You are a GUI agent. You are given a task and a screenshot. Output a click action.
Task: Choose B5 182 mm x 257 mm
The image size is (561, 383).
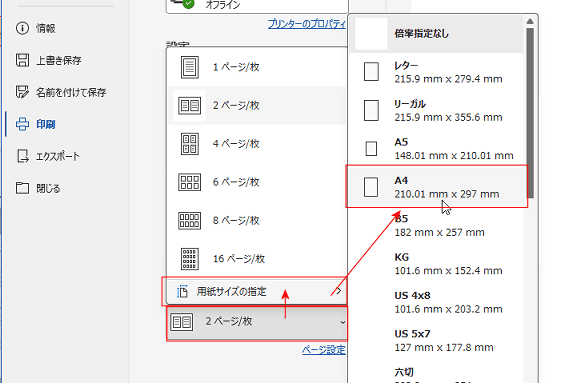(436, 226)
